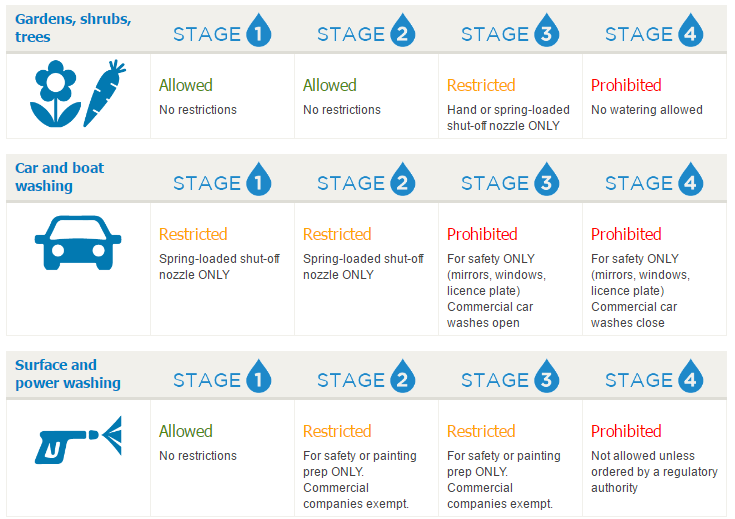Click car washing Stage 1 "Restricted" label

(x=193, y=234)
